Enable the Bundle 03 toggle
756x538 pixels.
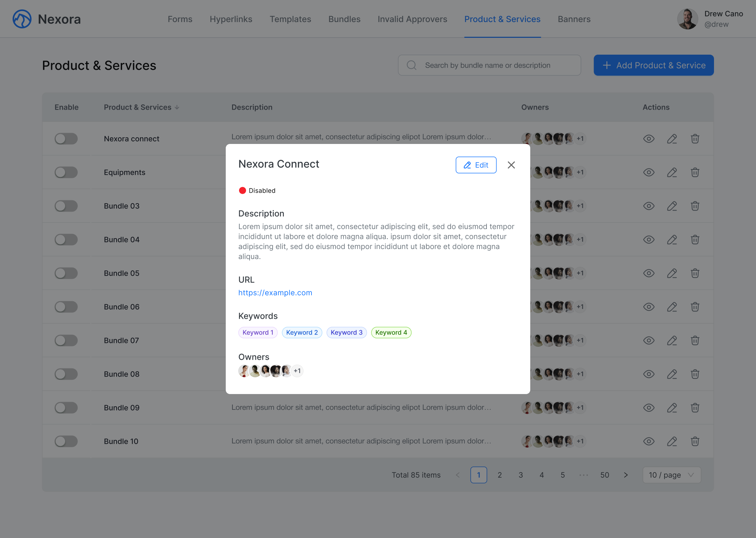pyautogui.click(x=66, y=206)
